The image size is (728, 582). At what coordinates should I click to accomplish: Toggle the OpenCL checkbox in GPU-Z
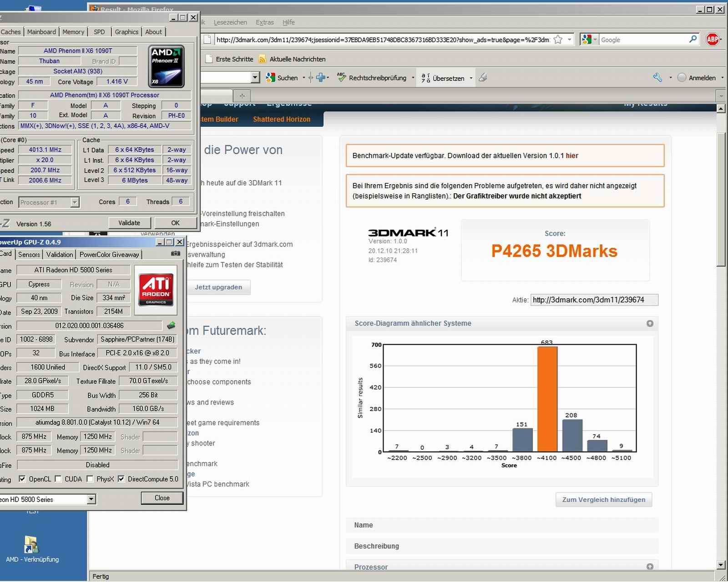22,479
